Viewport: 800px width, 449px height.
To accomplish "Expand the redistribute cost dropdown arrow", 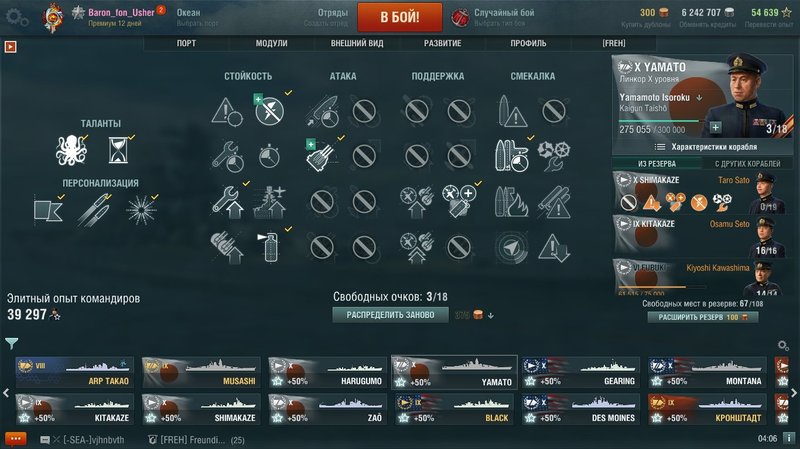I will (490, 315).
